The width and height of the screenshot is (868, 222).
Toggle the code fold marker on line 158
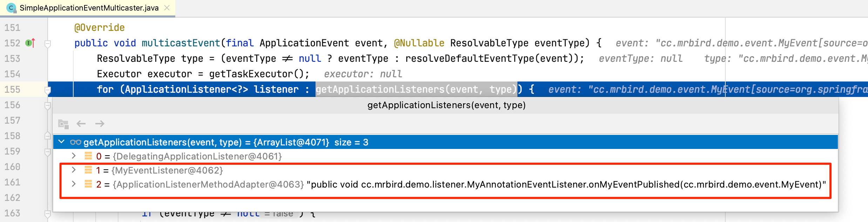(48, 136)
